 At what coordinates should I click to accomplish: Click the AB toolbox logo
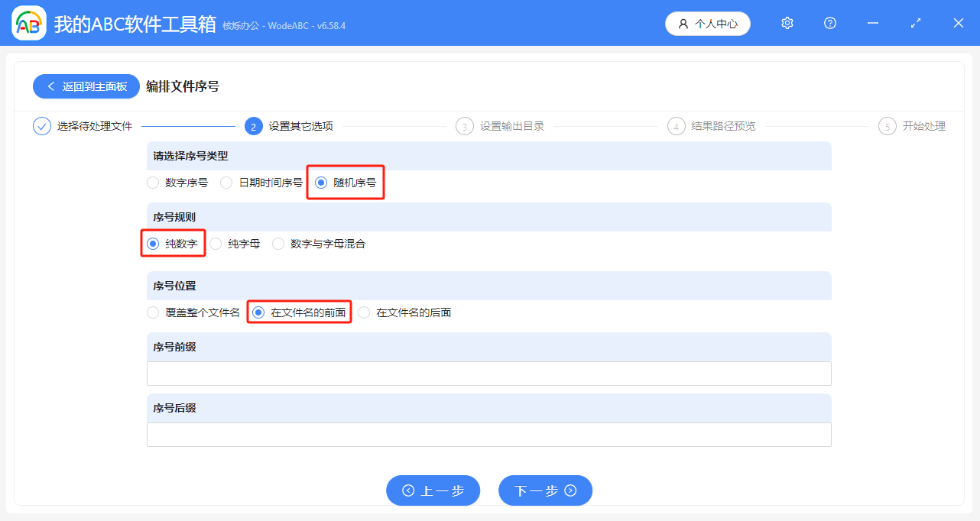(28, 23)
